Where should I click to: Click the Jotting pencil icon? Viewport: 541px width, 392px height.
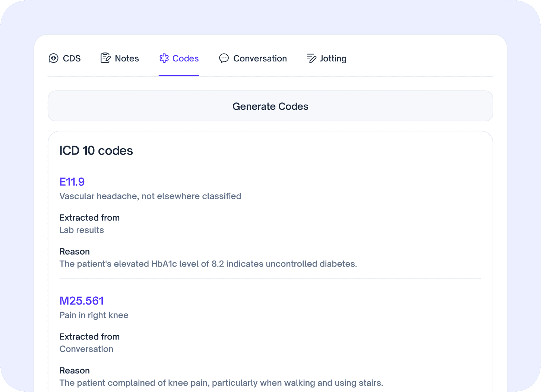(311, 58)
